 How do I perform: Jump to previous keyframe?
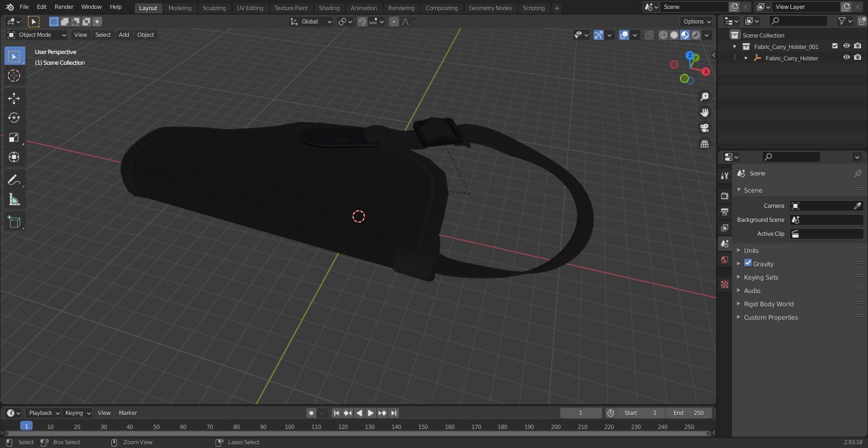click(348, 413)
